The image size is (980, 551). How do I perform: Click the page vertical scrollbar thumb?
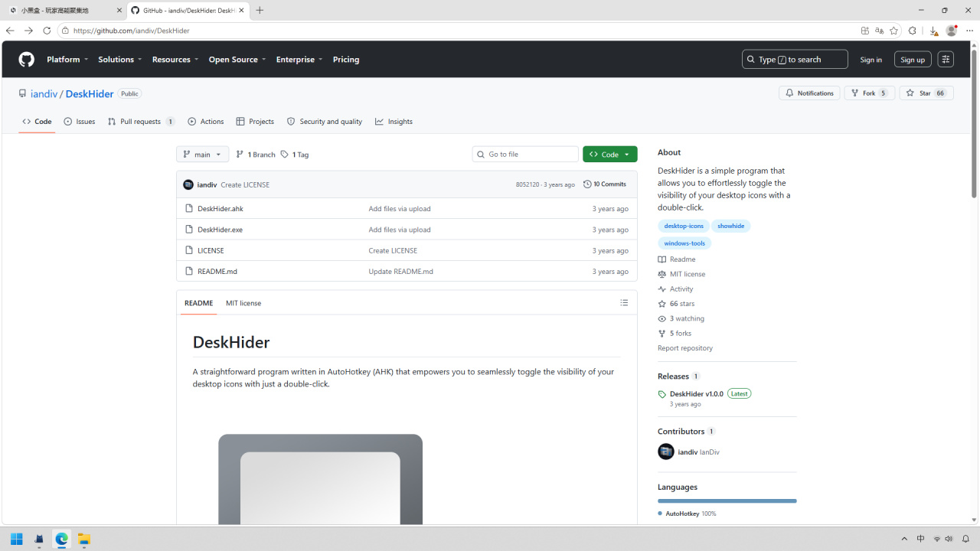coord(974,125)
